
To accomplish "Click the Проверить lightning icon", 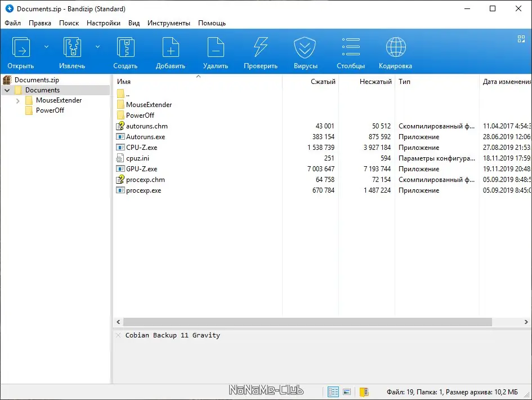I will click(261, 47).
